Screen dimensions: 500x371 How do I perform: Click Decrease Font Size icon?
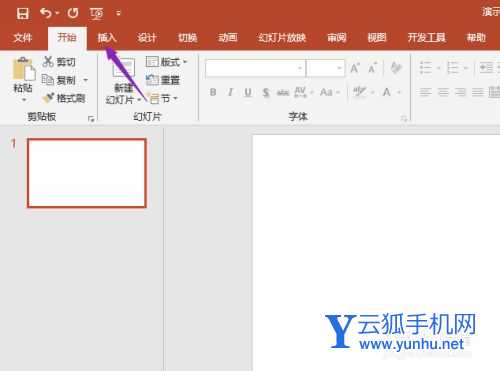[373, 68]
